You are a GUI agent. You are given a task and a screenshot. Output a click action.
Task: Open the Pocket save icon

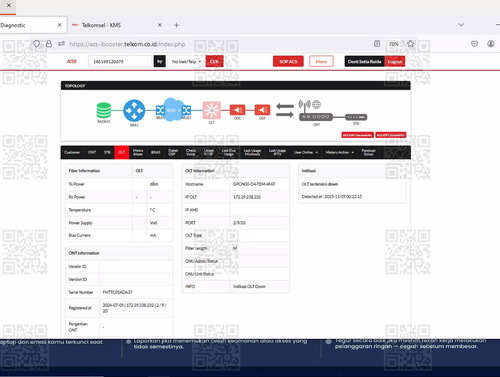tap(474, 44)
